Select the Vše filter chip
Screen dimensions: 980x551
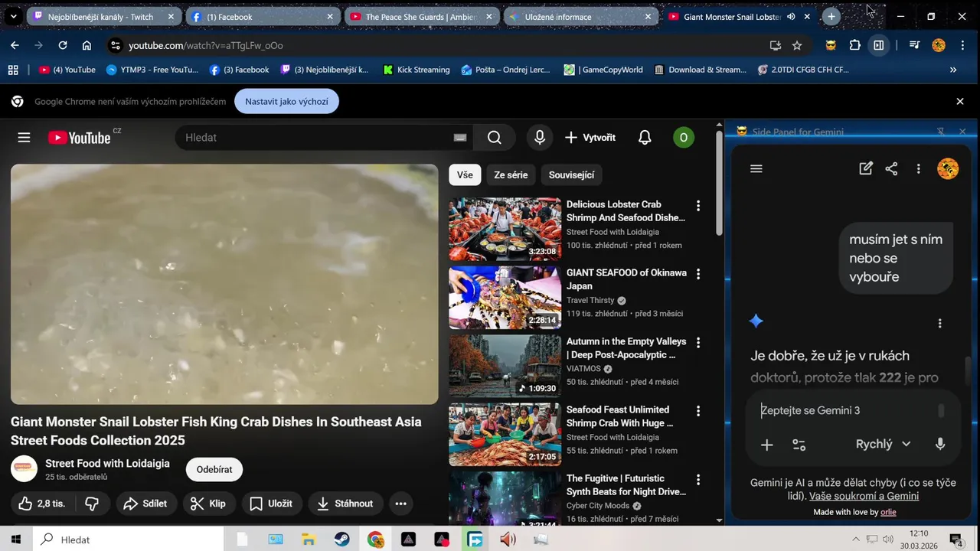tap(465, 174)
